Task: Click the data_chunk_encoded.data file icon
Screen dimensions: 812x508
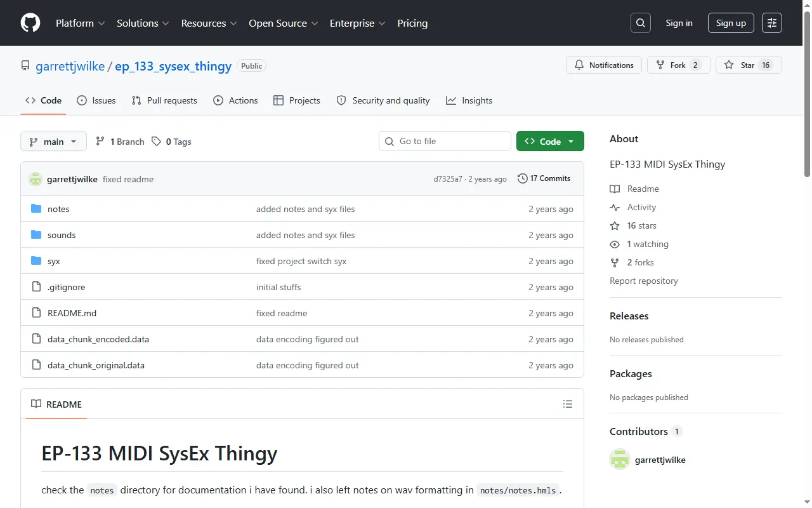Action: [x=36, y=339]
